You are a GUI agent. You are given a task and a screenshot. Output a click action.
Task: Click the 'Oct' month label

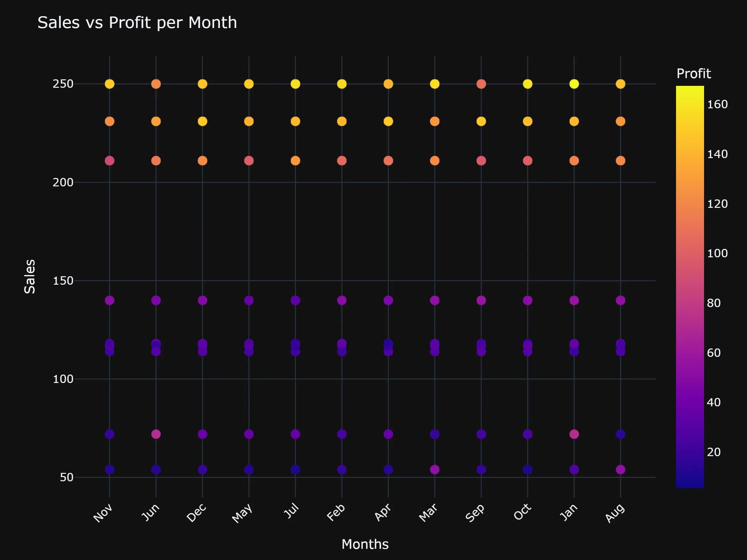pos(522,512)
